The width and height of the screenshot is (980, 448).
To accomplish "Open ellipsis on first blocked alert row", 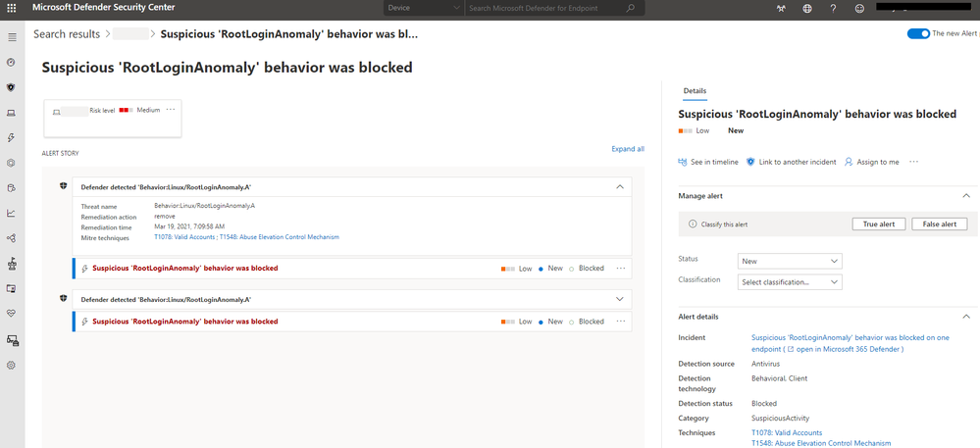I will click(621, 268).
